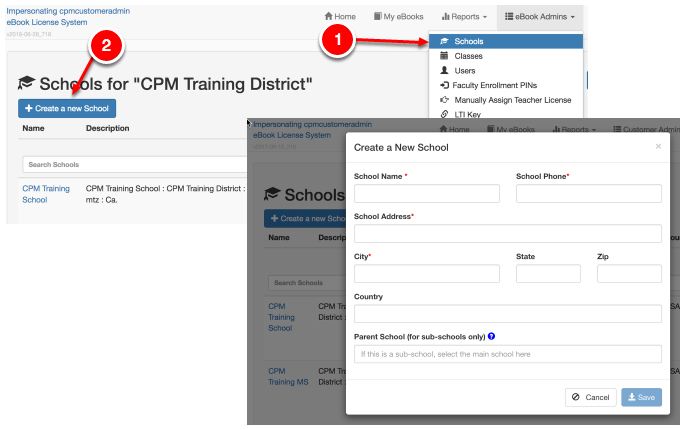This screenshot has height=430, width=685.
Task: Click the link icon beside LTI Key
Action: (444, 114)
